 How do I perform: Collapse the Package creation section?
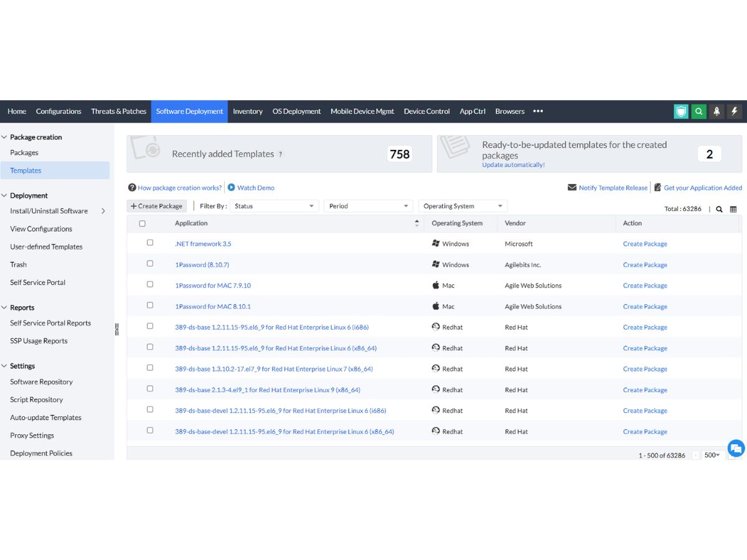click(4, 137)
